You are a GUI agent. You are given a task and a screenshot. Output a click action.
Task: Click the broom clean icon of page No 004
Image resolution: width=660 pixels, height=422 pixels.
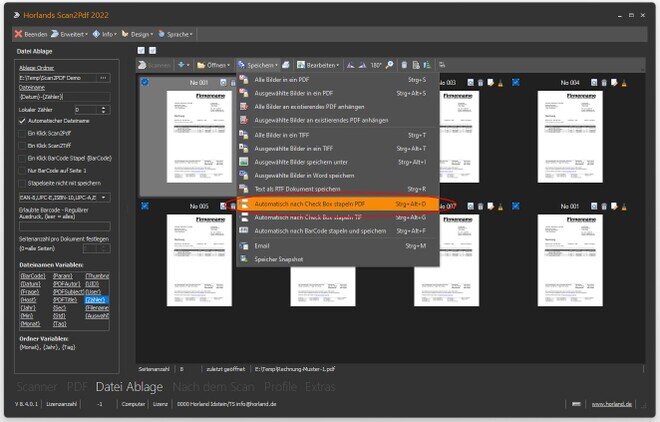click(624, 83)
